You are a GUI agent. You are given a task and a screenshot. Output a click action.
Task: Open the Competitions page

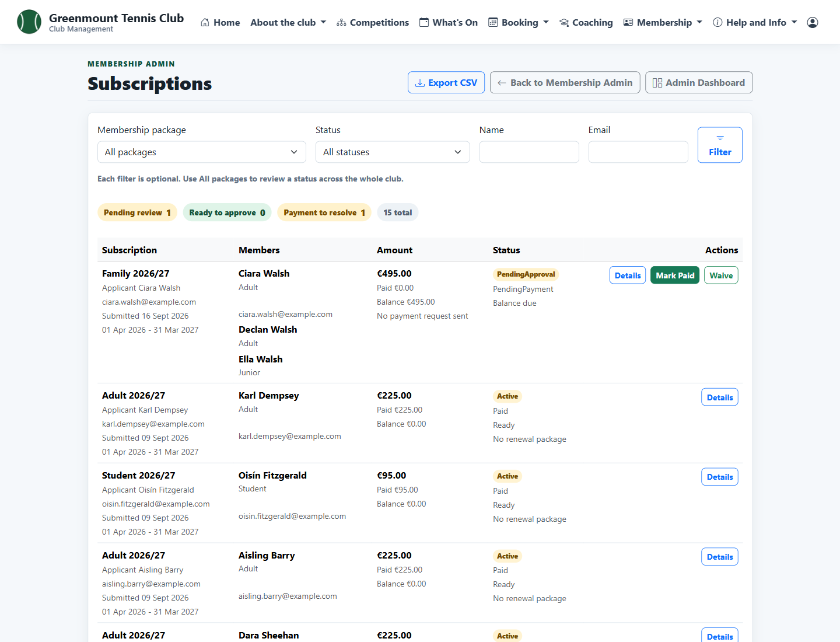[373, 23]
